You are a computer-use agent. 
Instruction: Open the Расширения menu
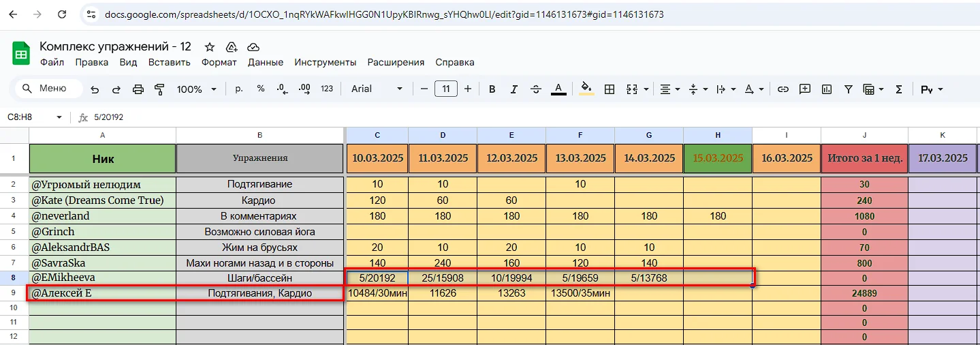[x=396, y=62]
